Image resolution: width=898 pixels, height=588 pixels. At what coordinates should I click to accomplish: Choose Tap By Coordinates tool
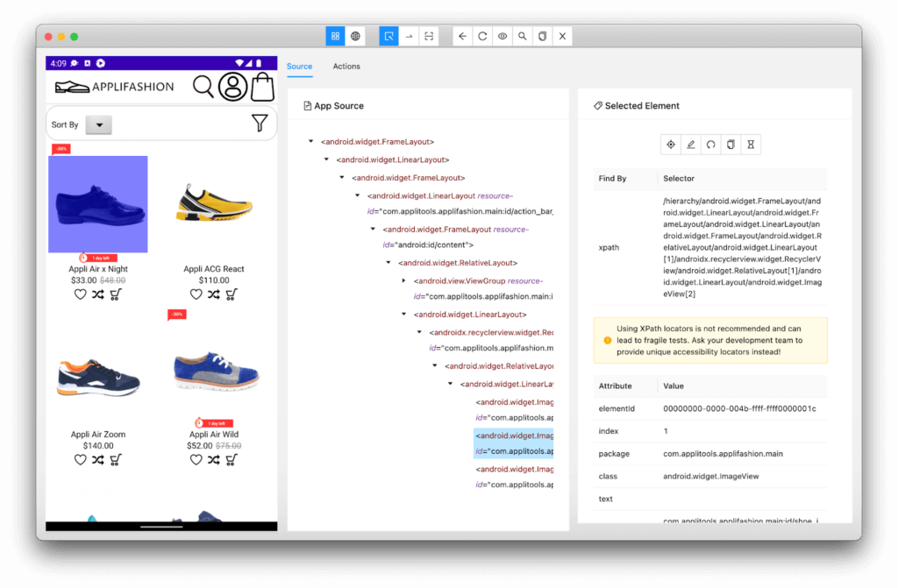coord(428,37)
